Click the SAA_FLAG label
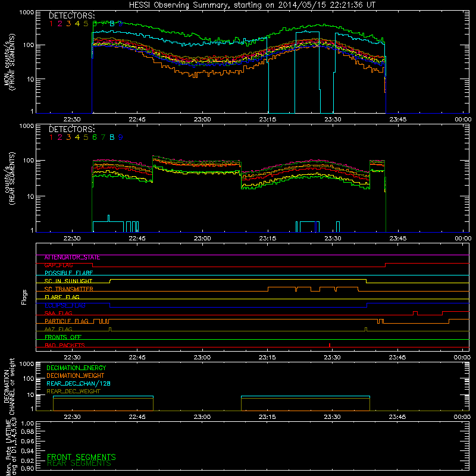Screen dimensions: 476x476 (x=58, y=314)
